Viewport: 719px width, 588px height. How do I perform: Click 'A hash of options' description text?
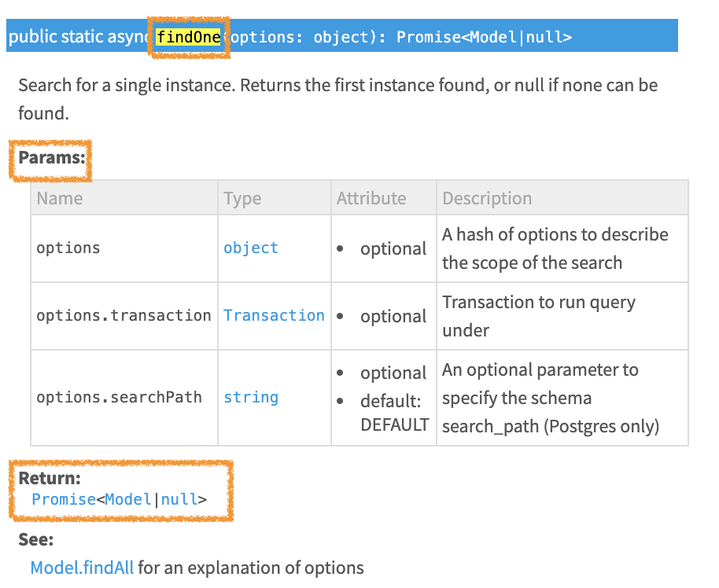(x=555, y=248)
